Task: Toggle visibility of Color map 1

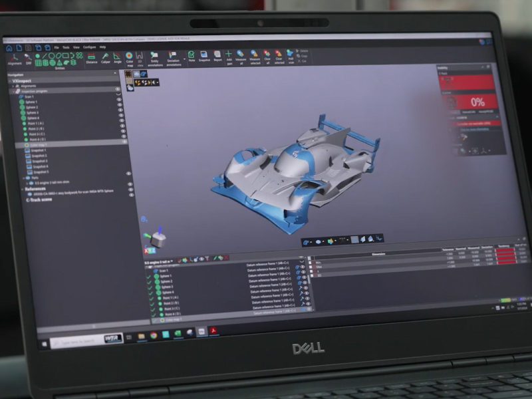Action: pos(124,142)
